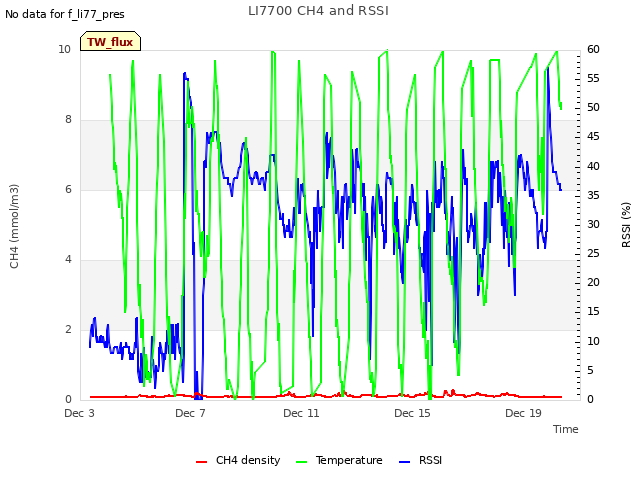The height and width of the screenshot is (480, 640).
Task: Click right axis value '40'
Action: [593, 167]
